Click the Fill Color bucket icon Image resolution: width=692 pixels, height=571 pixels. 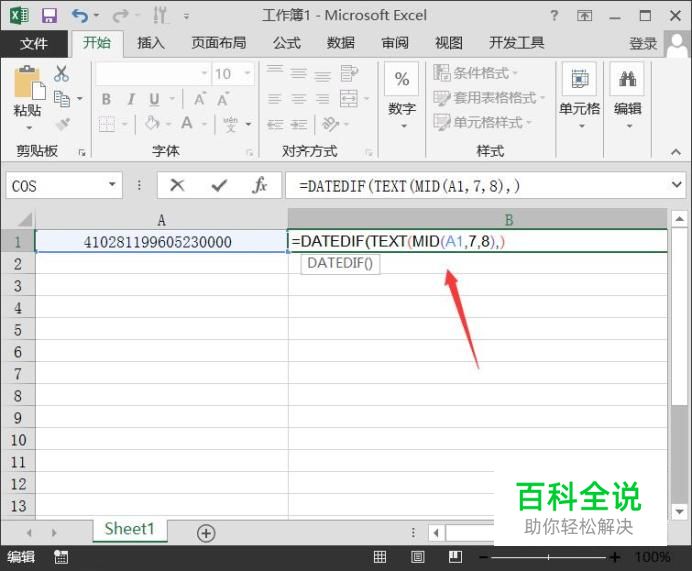[152, 123]
